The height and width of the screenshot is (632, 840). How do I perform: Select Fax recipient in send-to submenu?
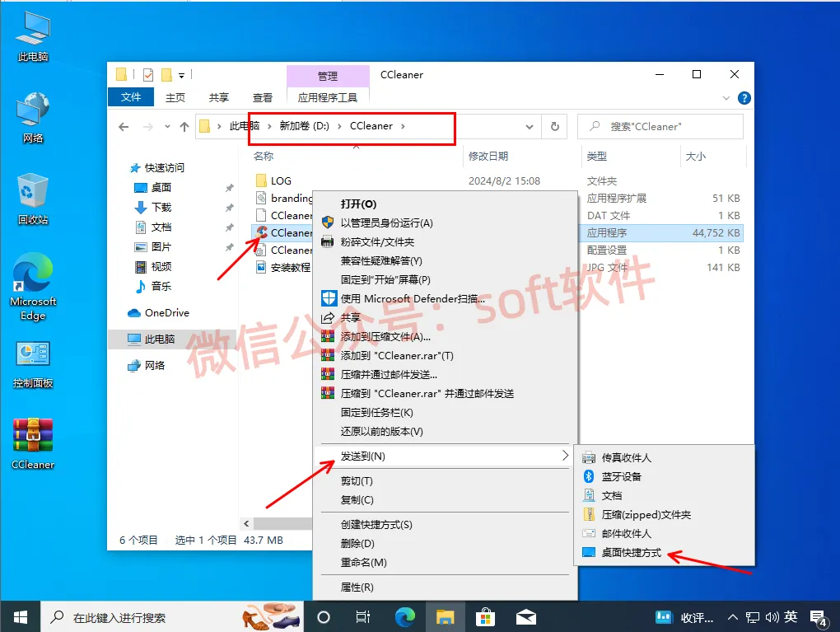coord(665,457)
